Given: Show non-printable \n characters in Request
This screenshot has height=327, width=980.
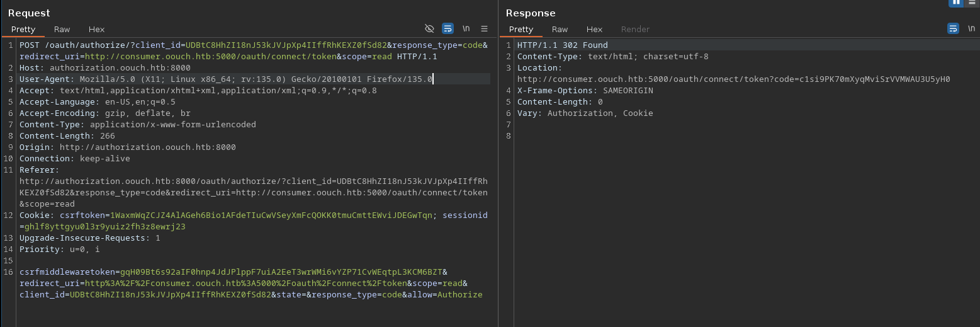Looking at the screenshot, I should point(466,29).
